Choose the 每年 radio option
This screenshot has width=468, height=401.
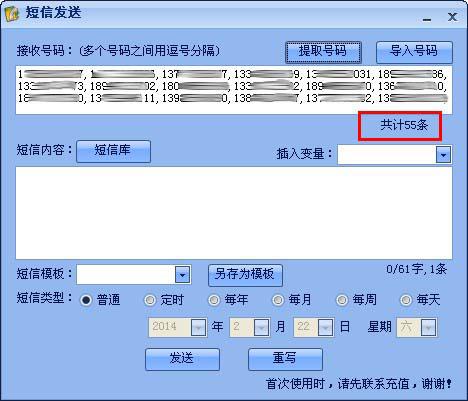pos(214,300)
